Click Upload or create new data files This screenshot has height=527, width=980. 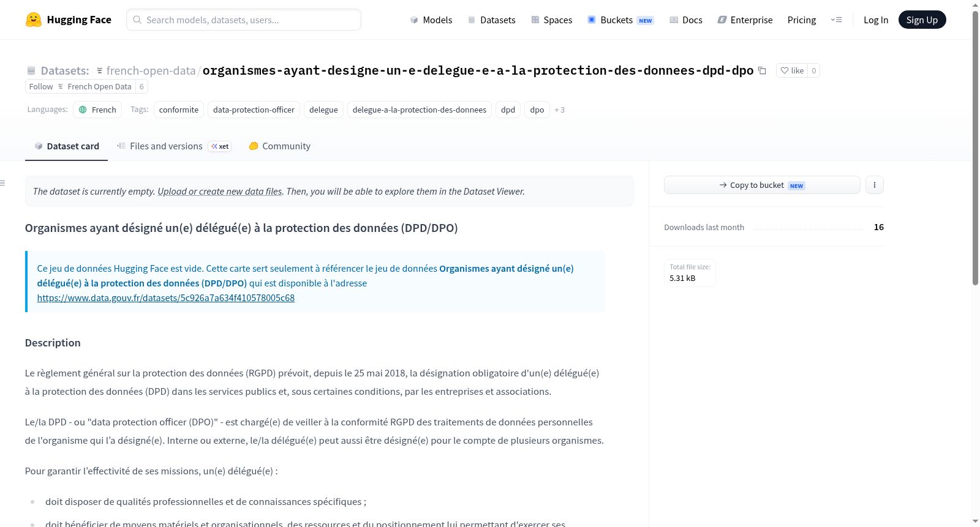coord(220,192)
